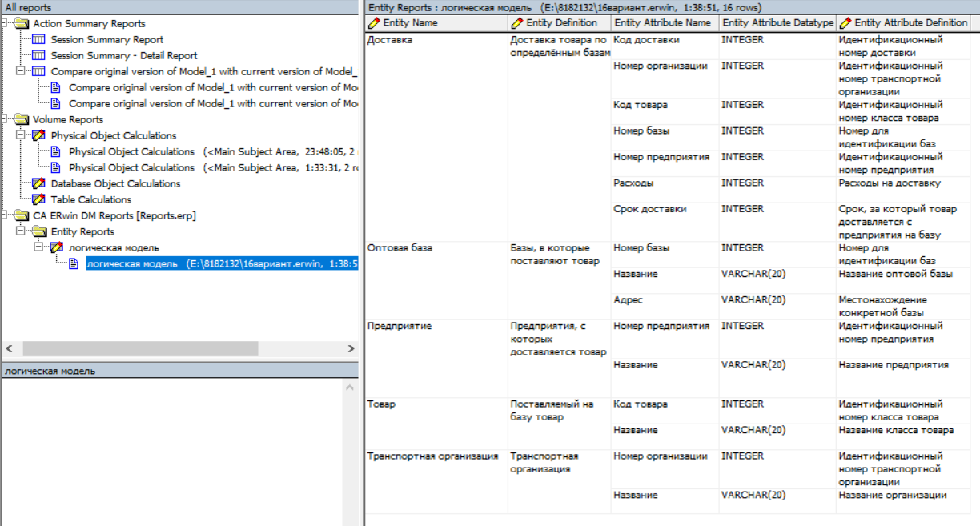Click the Action Summary Reports folder icon
Image resolution: width=980 pixels, height=526 pixels.
click(21, 23)
